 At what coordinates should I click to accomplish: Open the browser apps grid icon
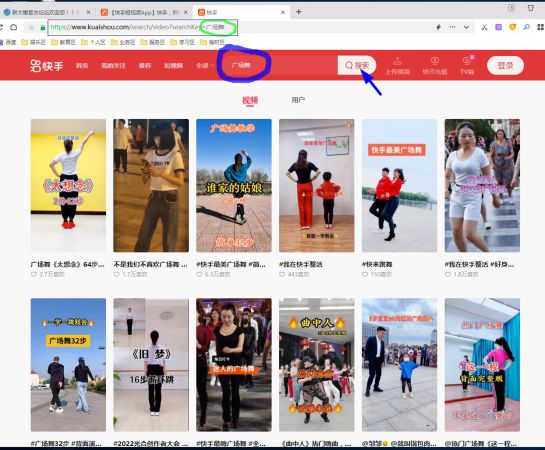pyautogui.click(x=540, y=27)
